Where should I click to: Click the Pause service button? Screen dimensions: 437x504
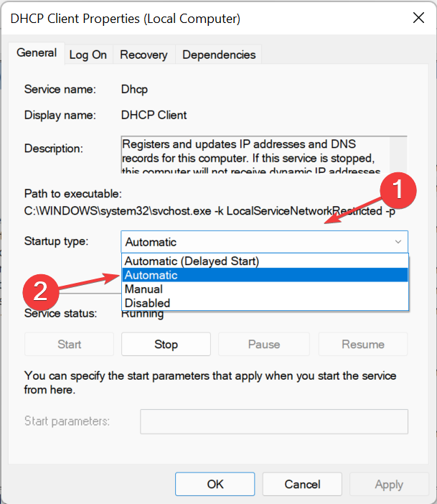point(263,345)
